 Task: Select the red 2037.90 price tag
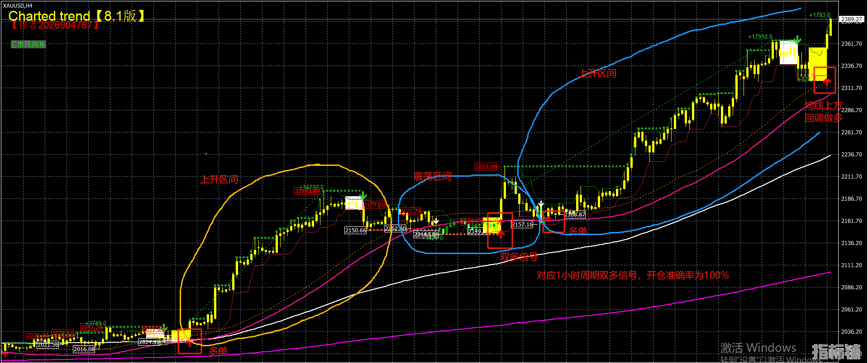pyautogui.click(x=154, y=330)
